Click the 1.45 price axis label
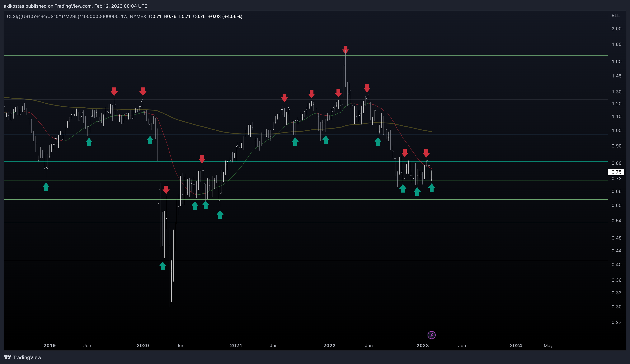 (x=617, y=76)
